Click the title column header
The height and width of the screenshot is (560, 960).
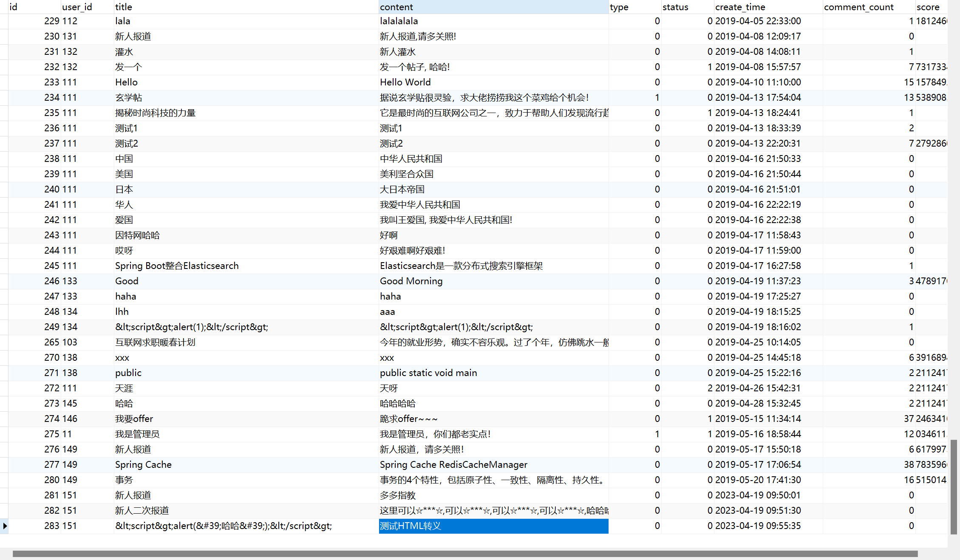tap(246, 7)
